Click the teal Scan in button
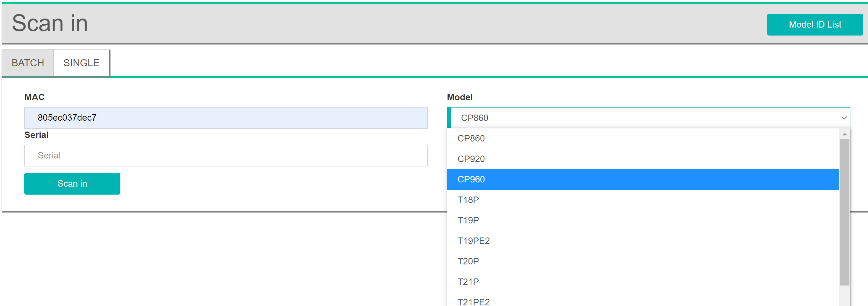This screenshot has height=306, width=868. tap(72, 184)
